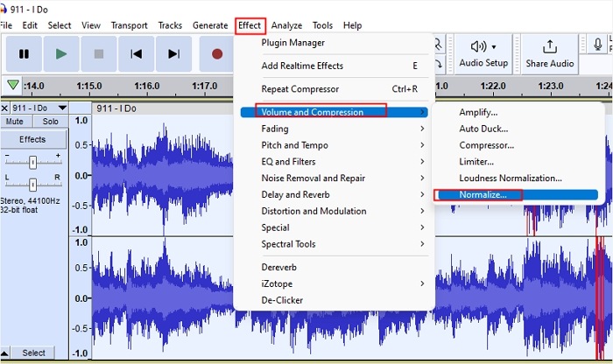
Task: Open the Generate menu
Action: [210, 25]
